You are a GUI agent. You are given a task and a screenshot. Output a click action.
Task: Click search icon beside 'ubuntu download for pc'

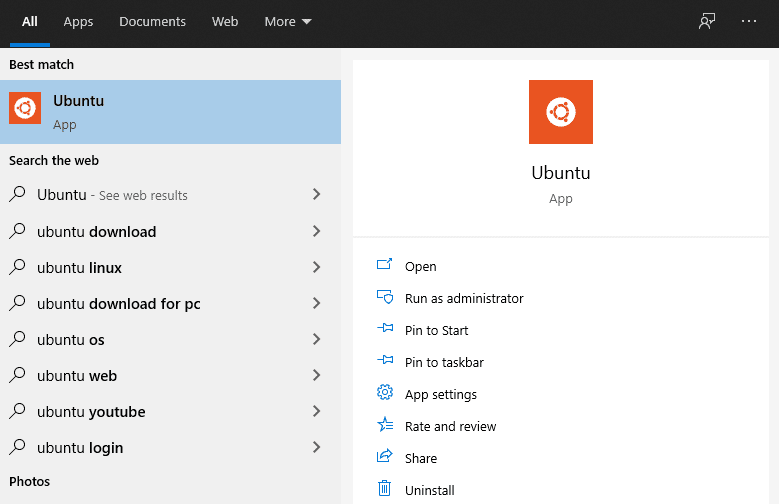(x=17, y=303)
